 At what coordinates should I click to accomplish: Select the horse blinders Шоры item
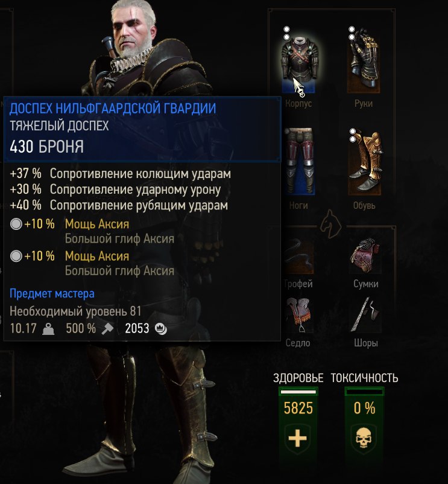(366, 315)
